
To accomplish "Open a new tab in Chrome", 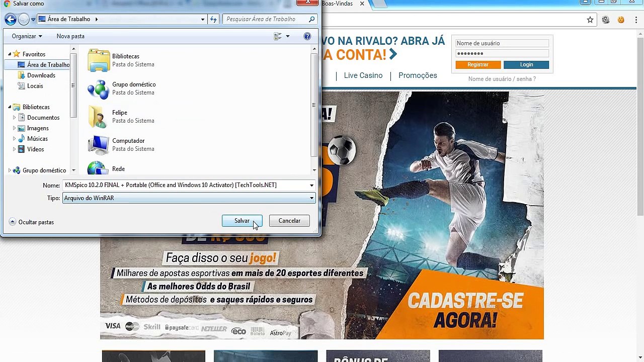I will click(x=379, y=4).
